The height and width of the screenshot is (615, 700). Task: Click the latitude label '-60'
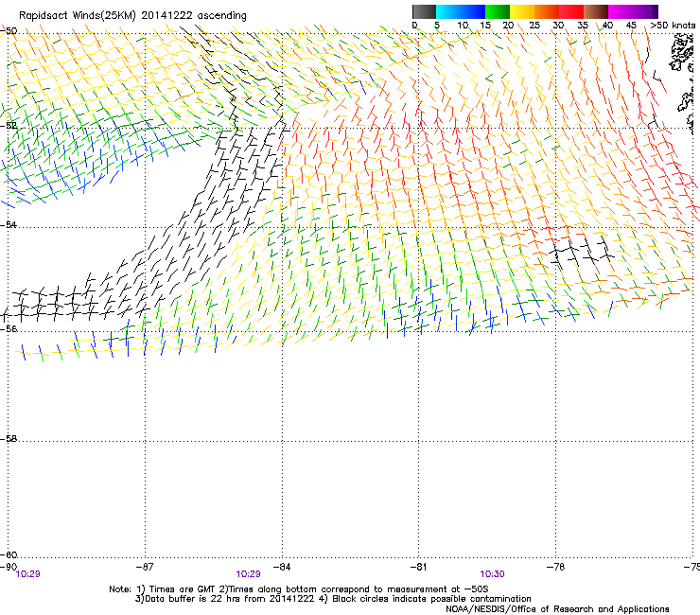9,554
